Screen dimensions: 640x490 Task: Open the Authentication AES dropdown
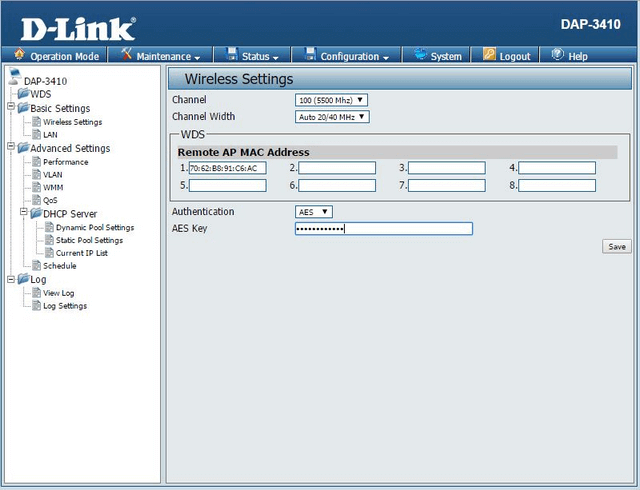point(313,212)
